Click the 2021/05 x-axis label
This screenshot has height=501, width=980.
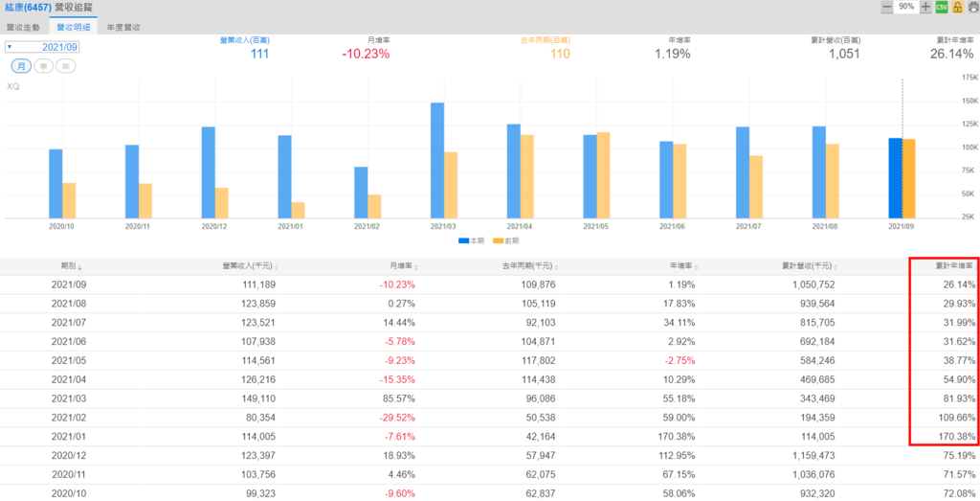pyautogui.click(x=596, y=225)
